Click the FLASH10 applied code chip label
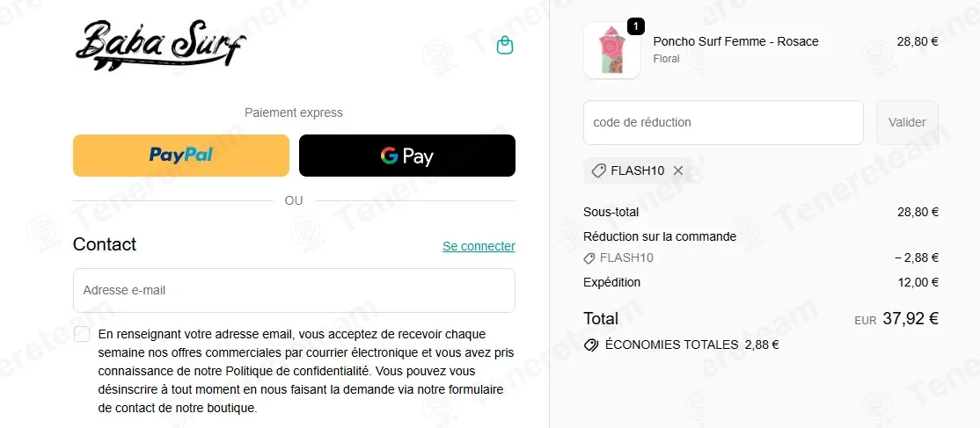The image size is (980, 428). point(638,170)
